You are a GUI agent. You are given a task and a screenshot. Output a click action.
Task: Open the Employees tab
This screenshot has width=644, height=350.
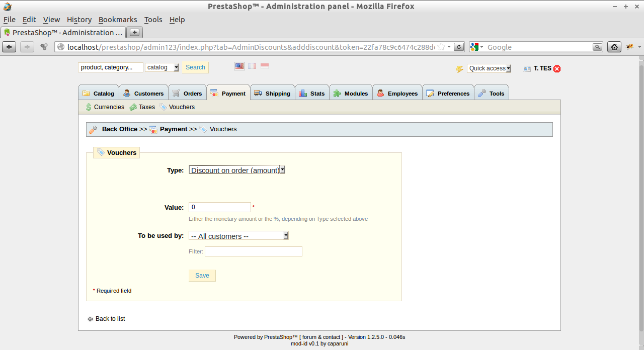click(397, 93)
